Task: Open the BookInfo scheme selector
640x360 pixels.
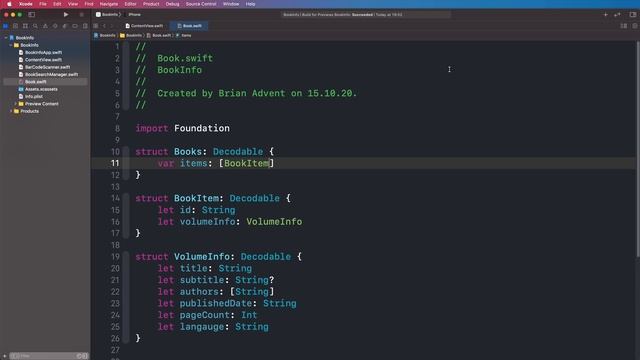Action: [x=107, y=14]
